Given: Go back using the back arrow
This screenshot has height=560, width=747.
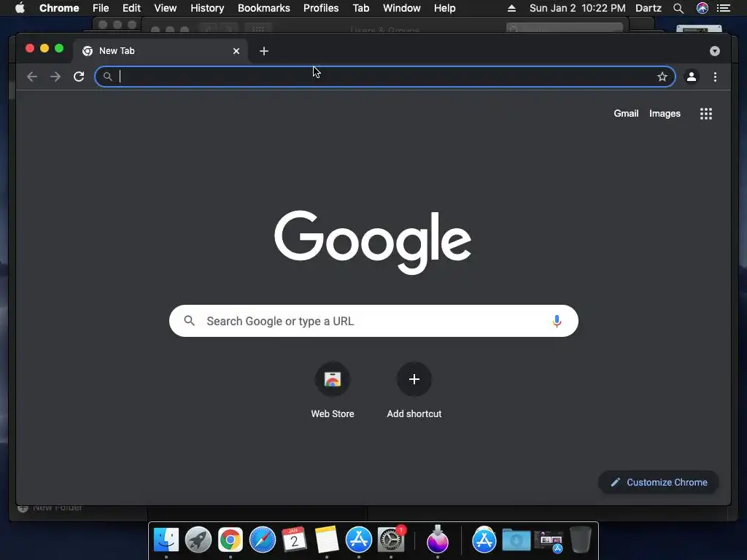Looking at the screenshot, I should pos(32,77).
